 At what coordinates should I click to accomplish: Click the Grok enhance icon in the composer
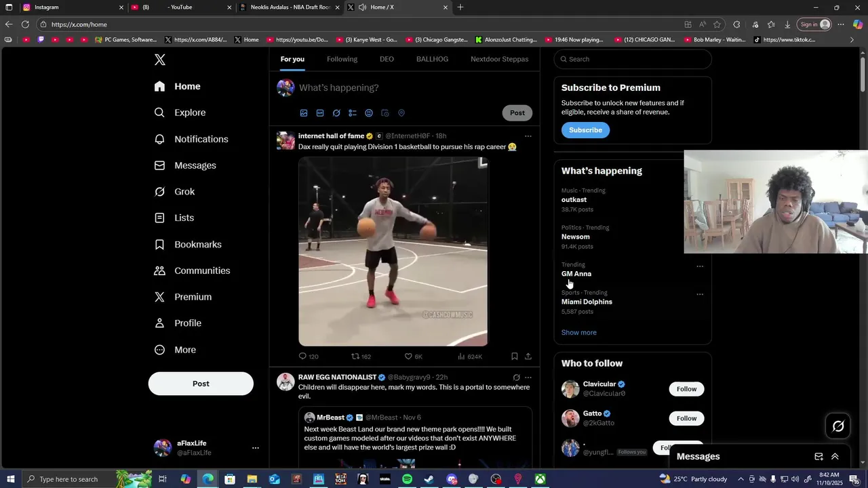tap(336, 113)
